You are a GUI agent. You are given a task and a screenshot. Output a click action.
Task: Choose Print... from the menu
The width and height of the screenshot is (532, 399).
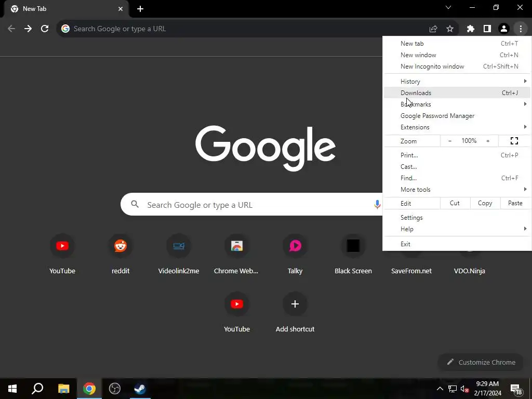pos(457,155)
